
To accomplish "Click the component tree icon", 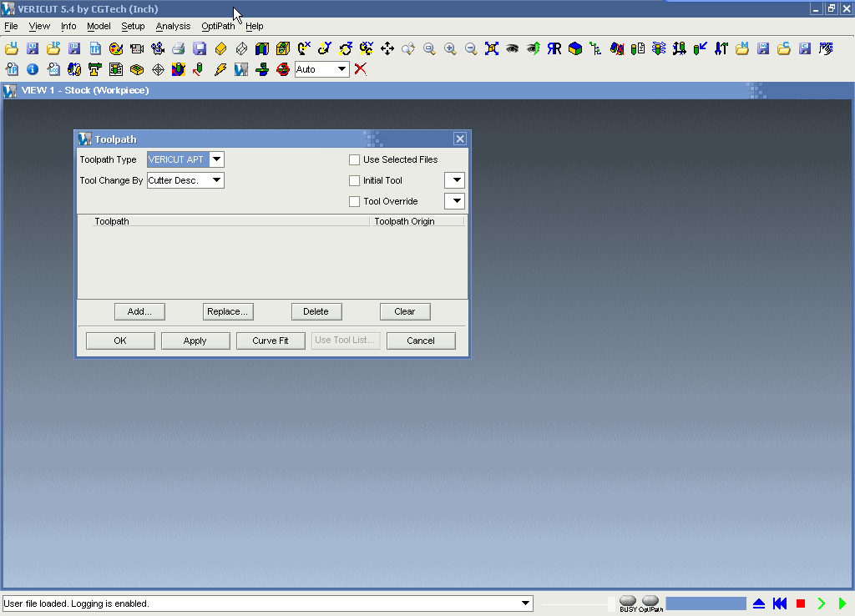I will point(596,48).
